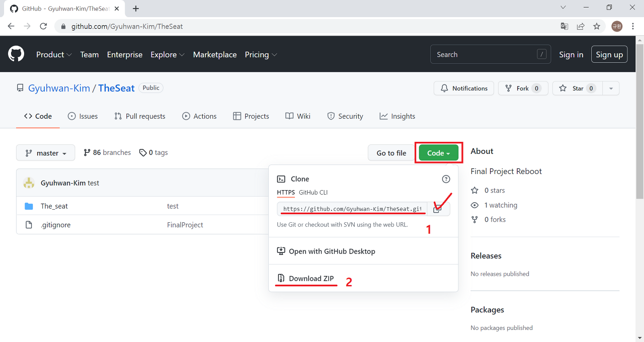Image resolution: width=644 pixels, height=342 pixels.
Task: Select the HTTPS clone tab
Action: 286,193
